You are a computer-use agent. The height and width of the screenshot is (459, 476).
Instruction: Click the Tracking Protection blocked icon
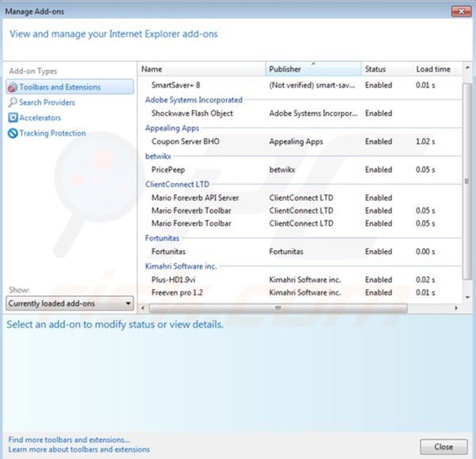pyautogui.click(x=13, y=133)
